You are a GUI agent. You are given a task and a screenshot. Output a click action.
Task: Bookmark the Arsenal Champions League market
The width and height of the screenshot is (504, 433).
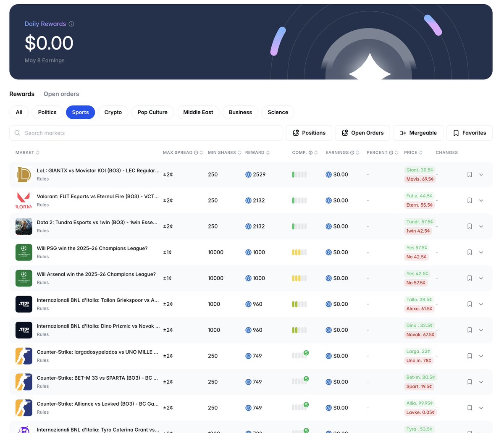[470, 278]
